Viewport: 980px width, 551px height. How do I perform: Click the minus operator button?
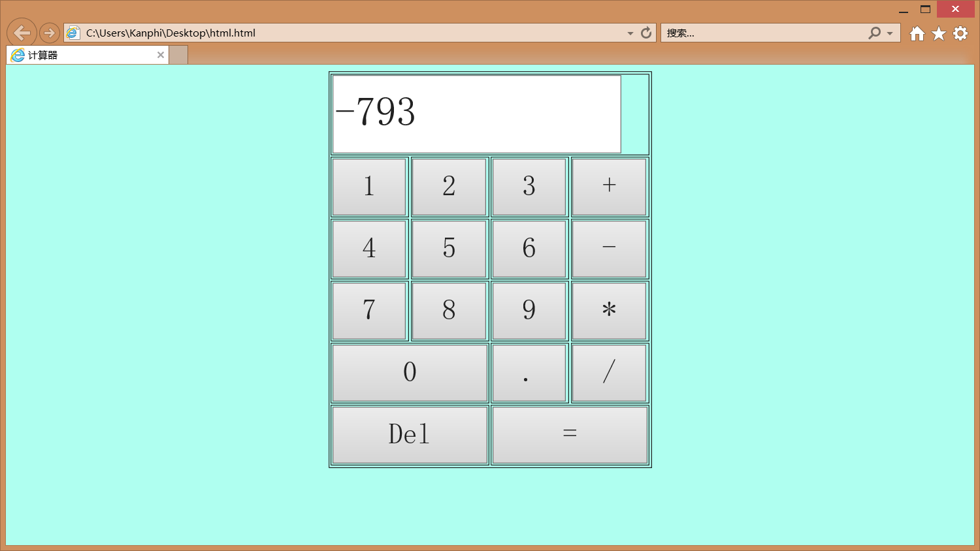click(x=610, y=249)
